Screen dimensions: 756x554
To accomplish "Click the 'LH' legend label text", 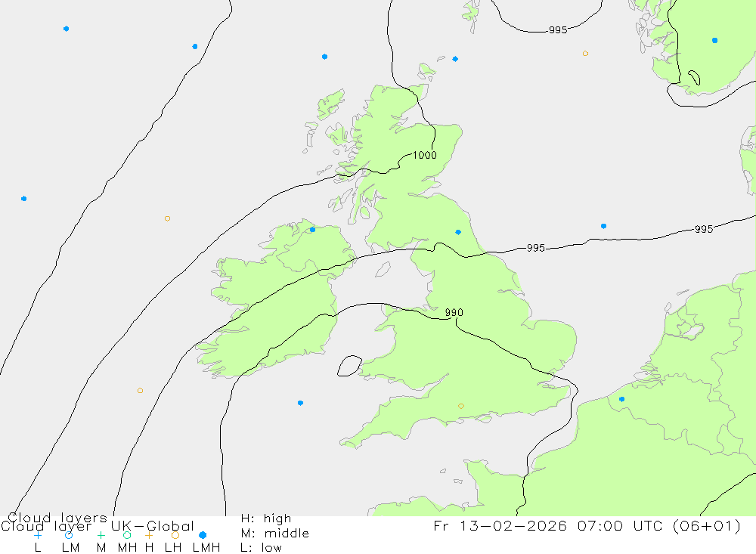I will (172, 548).
